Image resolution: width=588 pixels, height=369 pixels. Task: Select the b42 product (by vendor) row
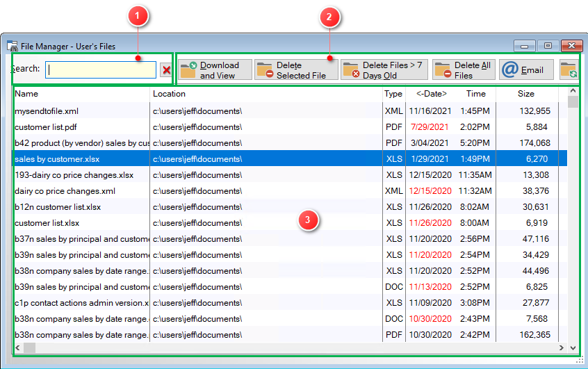pyautogui.click(x=290, y=143)
